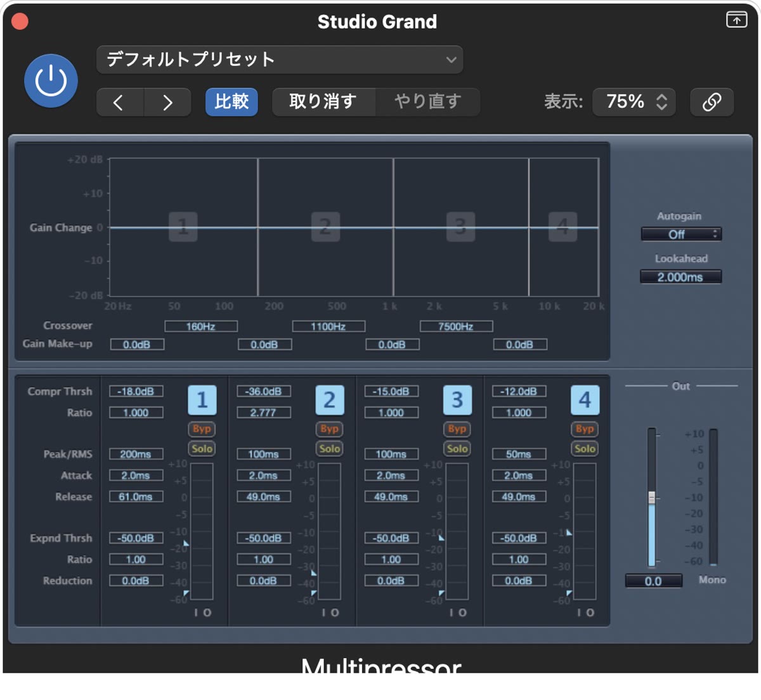Go to previous preset with left arrow
Image resolution: width=761 pixels, height=700 pixels.
click(x=120, y=102)
